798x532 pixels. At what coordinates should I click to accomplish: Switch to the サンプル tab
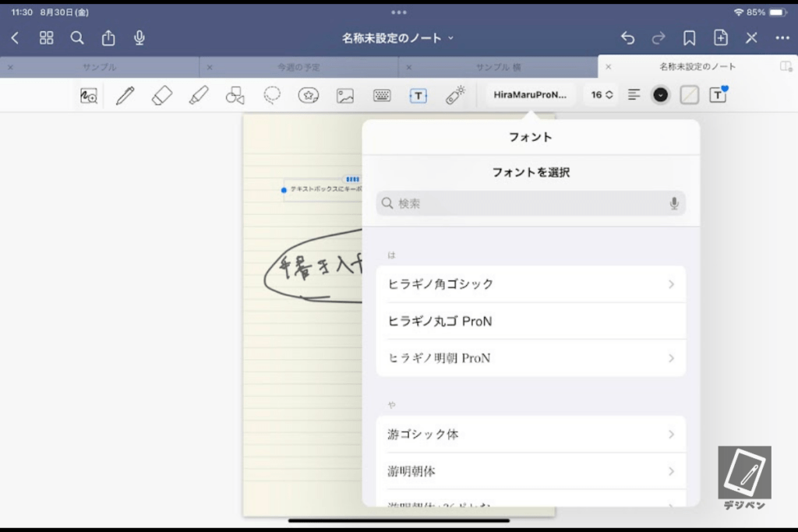100,67
